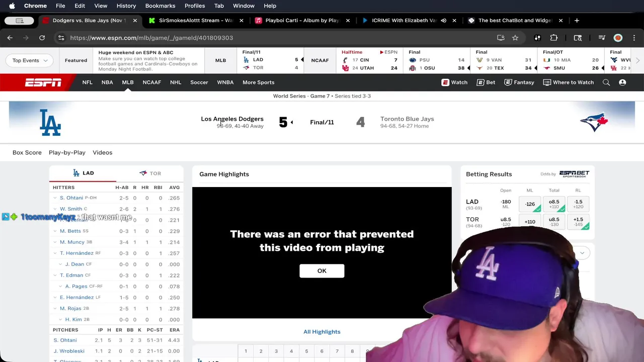Expand the W. Smith hitter row chevron
The image size is (644, 362).
click(55, 209)
